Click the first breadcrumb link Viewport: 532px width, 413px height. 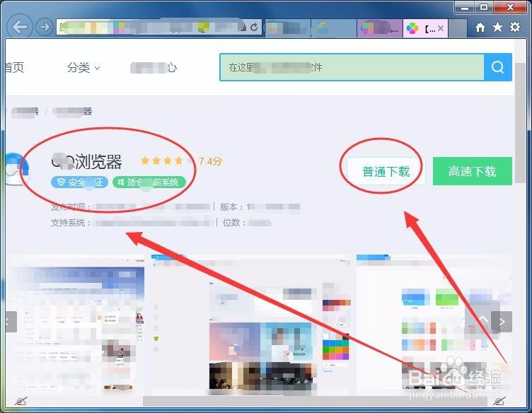point(25,112)
